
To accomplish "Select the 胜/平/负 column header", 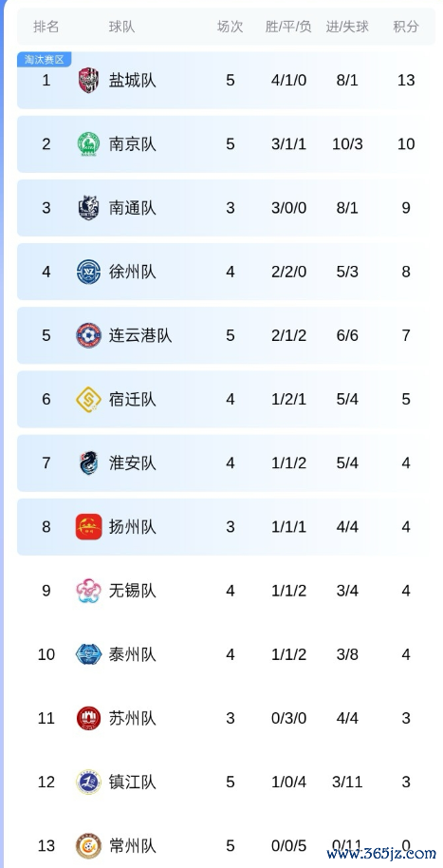I will tap(288, 27).
